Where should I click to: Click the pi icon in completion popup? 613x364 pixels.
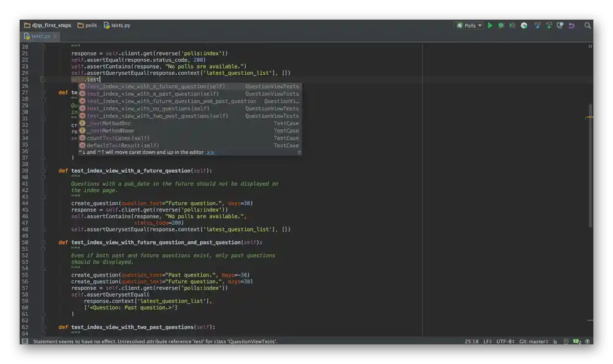pos(299,153)
